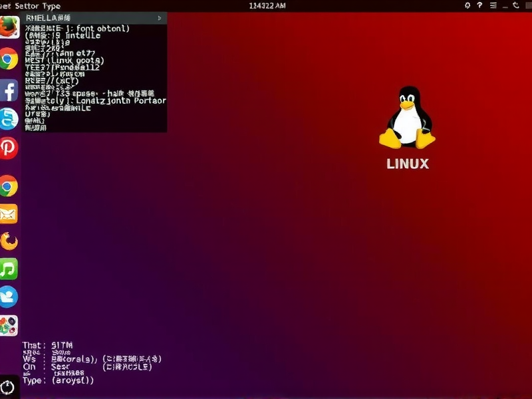532x399 pixels.
Task: Expand the Settor menu item
Action: point(28,5)
